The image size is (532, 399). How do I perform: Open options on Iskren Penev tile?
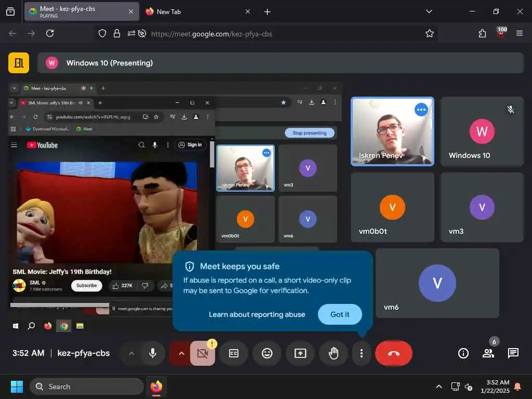(x=421, y=110)
